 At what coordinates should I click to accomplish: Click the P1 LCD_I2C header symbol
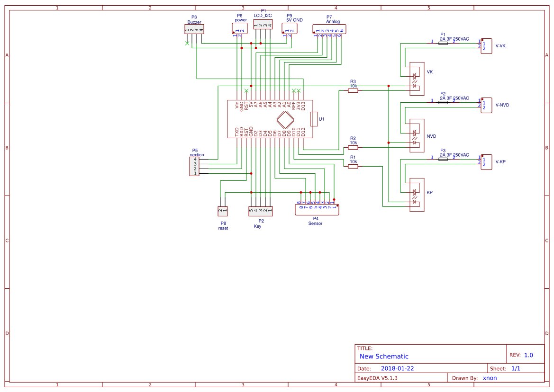tap(263, 24)
